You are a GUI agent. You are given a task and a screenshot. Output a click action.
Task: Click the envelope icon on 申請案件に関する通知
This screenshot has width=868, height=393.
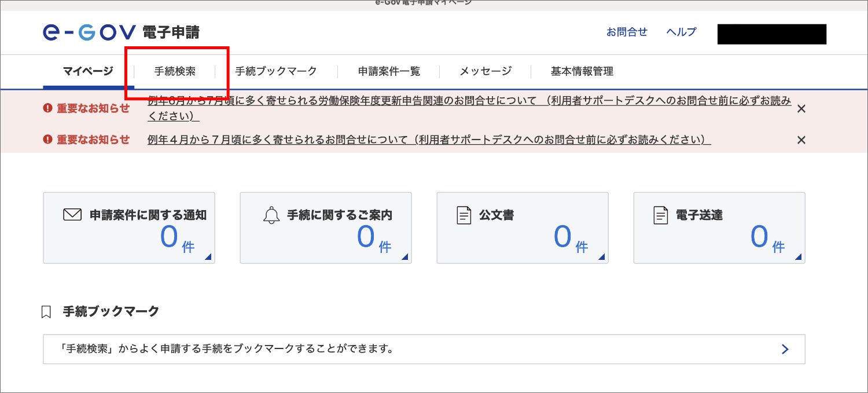pyautogui.click(x=72, y=215)
